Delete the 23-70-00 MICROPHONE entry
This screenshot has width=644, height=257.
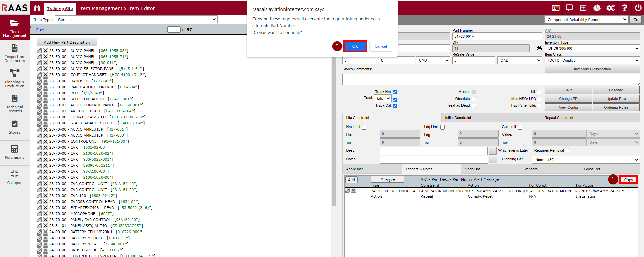tap(45, 214)
